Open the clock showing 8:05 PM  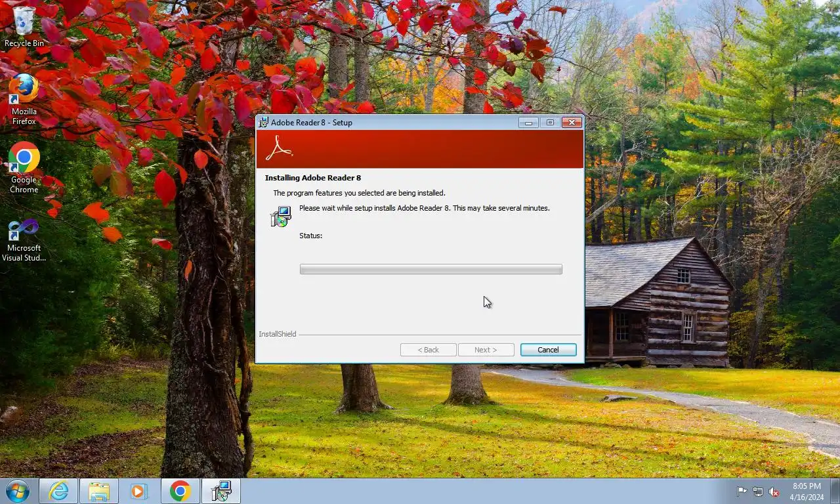point(807,492)
